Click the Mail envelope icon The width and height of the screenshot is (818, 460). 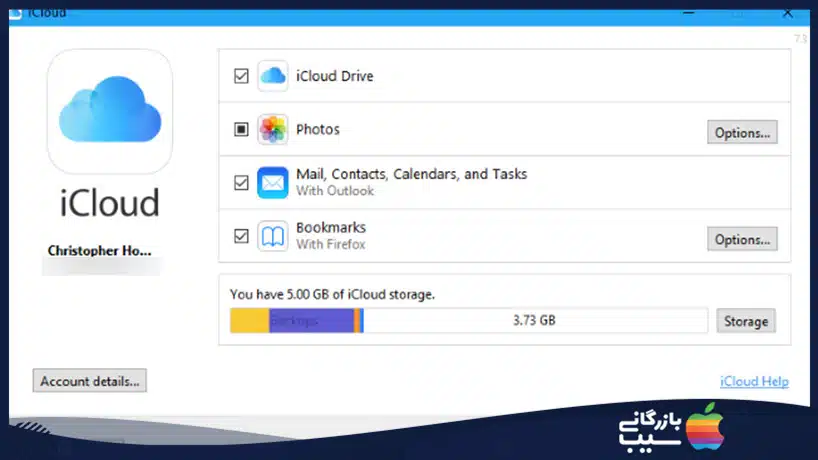tap(272, 183)
